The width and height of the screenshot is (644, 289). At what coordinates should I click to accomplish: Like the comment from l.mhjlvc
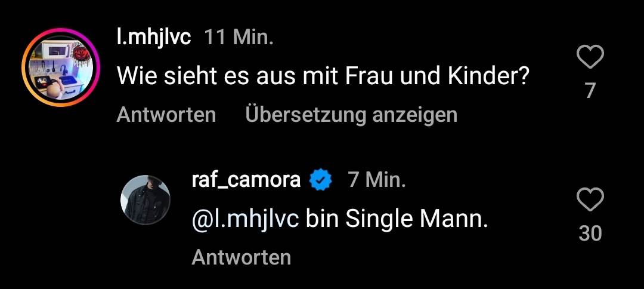pyautogui.click(x=590, y=58)
